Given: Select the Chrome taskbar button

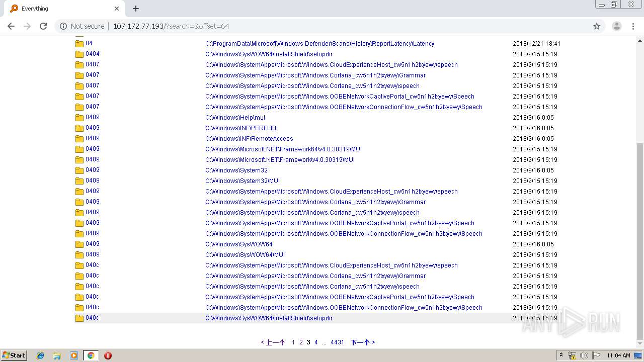Looking at the screenshot, I should pyautogui.click(x=91, y=355).
